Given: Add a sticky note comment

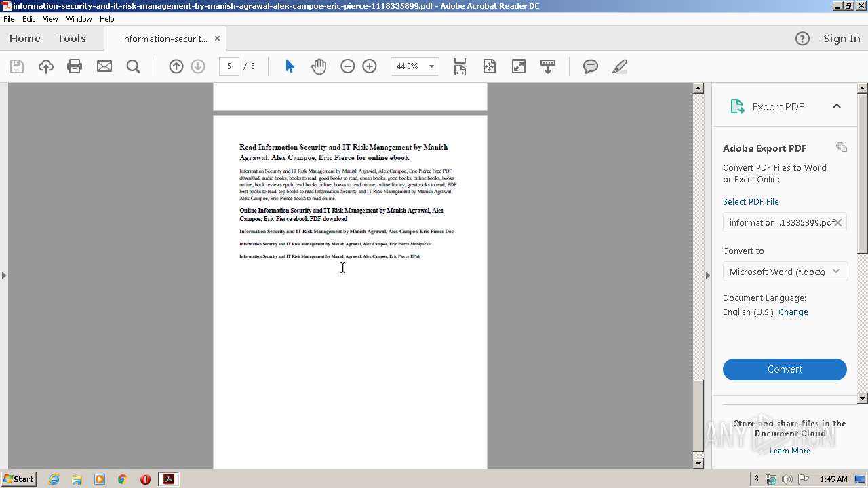Looking at the screenshot, I should coord(591,66).
